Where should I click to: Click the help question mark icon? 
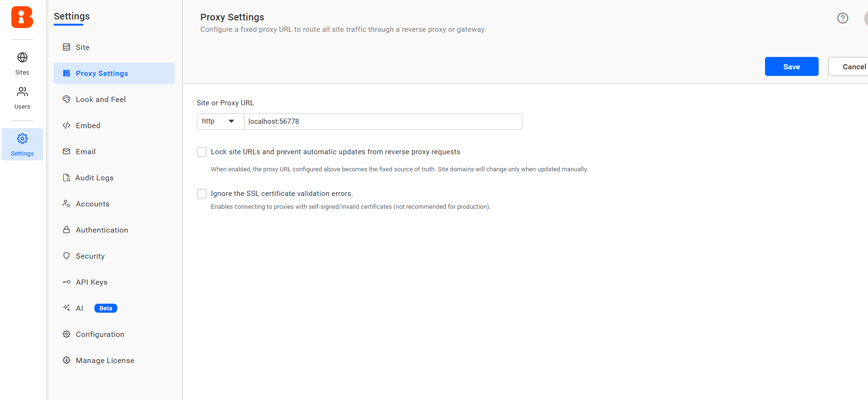coord(843,18)
